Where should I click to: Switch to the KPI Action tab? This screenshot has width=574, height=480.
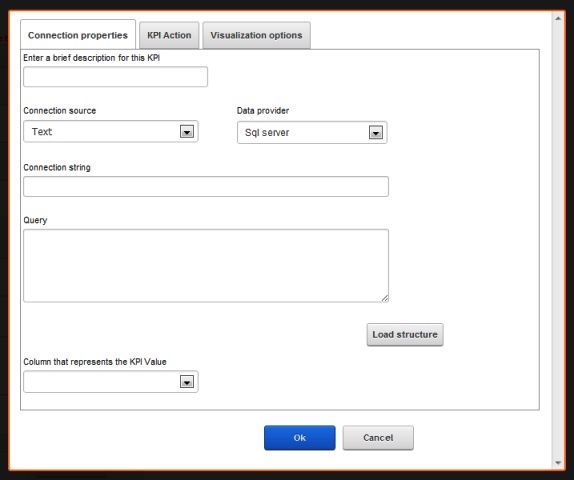[x=169, y=36]
